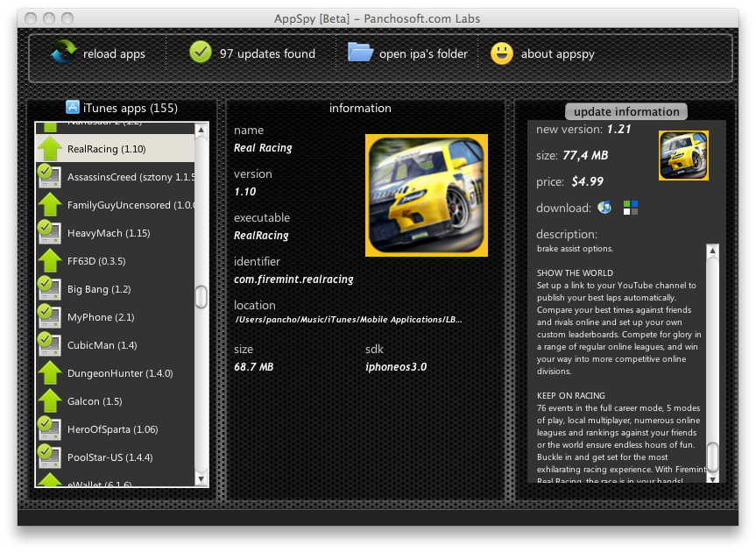Select RealRacing (1.10) in apps list
756x552 pixels.
[116, 148]
